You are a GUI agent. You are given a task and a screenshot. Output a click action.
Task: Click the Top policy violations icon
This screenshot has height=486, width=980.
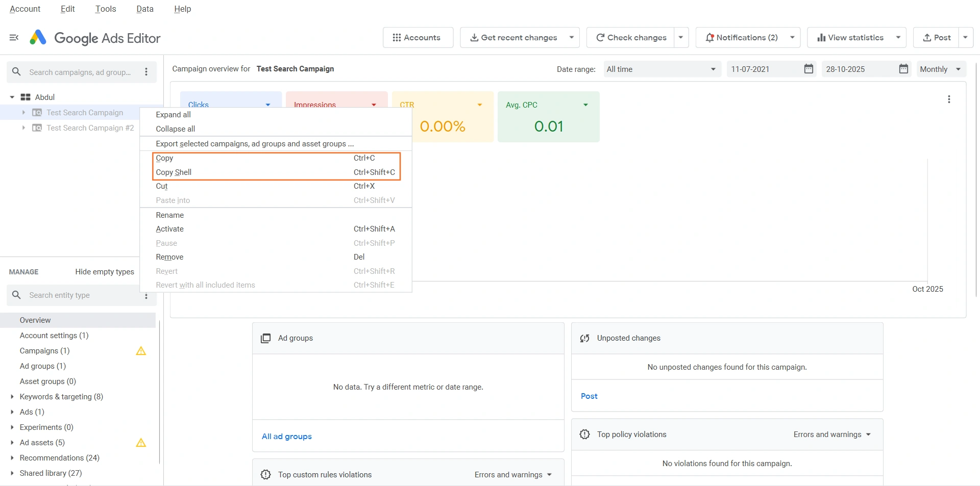point(585,434)
